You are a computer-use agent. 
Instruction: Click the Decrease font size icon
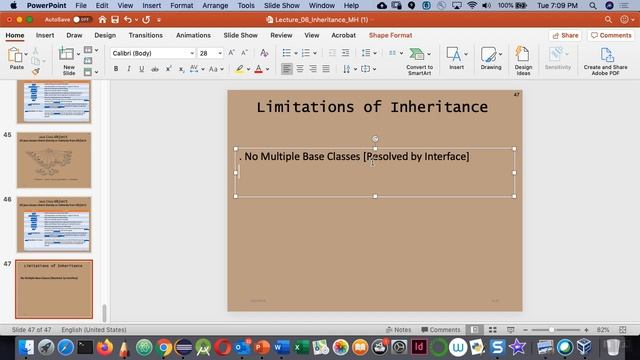pyautogui.click(x=244, y=53)
